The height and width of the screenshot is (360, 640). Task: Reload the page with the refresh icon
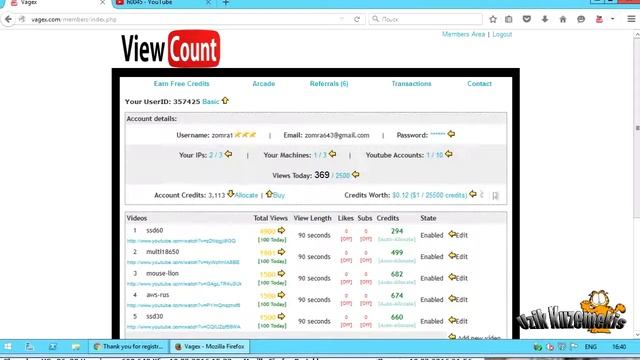pos(357,19)
